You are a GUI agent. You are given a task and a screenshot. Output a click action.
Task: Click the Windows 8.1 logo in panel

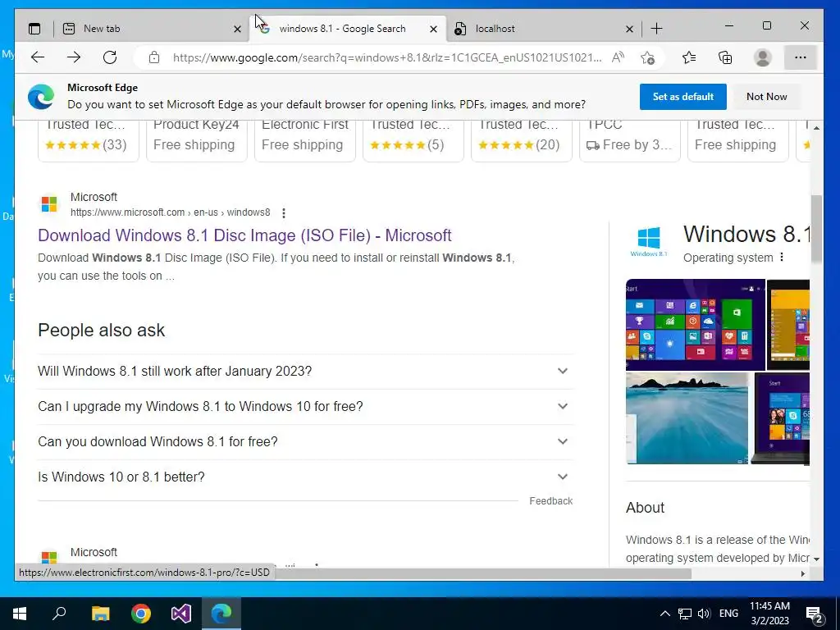coord(649,242)
